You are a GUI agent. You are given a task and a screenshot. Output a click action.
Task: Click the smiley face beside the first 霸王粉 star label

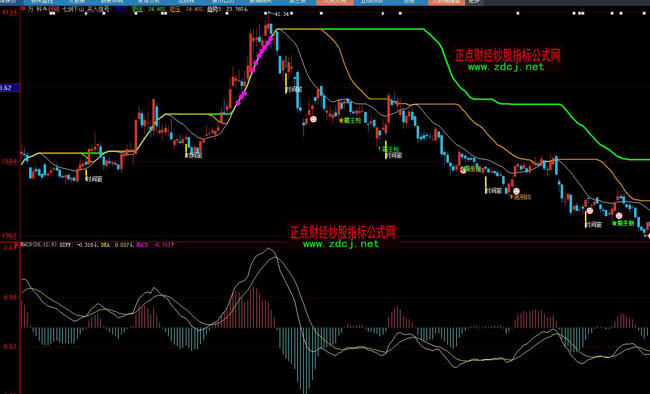[x=313, y=119]
